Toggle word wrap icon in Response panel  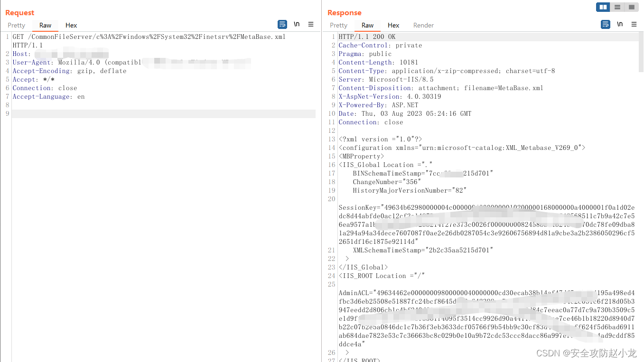point(606,24)
